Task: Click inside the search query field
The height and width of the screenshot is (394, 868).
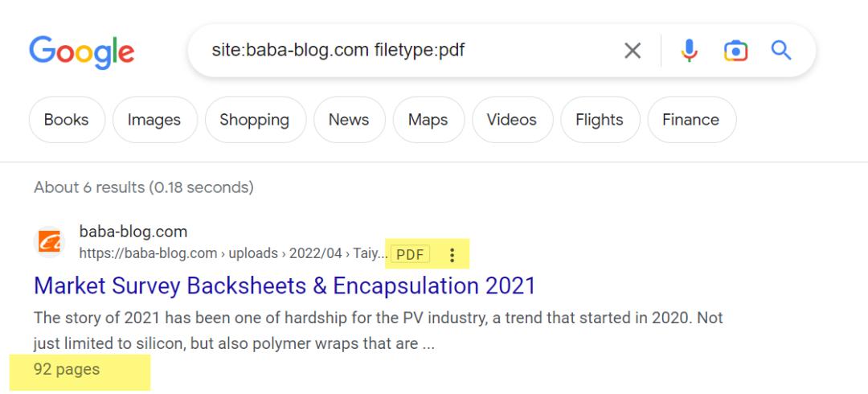Action: coord(402,51)
